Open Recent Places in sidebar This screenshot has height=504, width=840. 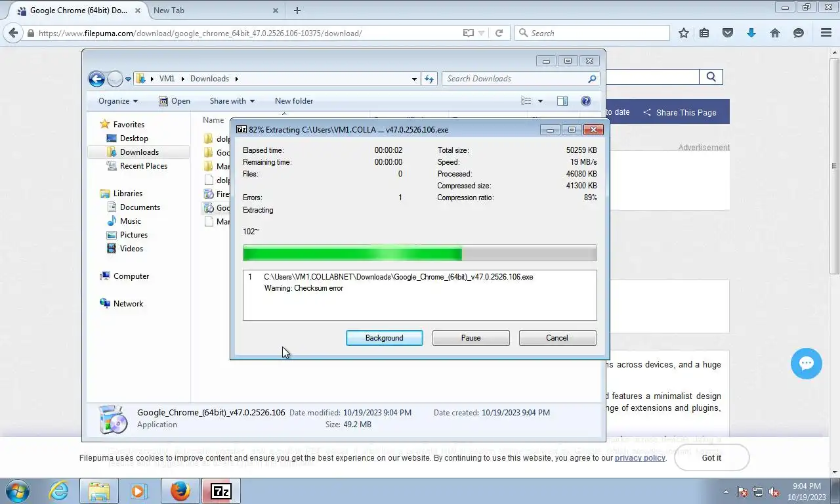[x=143, y=166]
